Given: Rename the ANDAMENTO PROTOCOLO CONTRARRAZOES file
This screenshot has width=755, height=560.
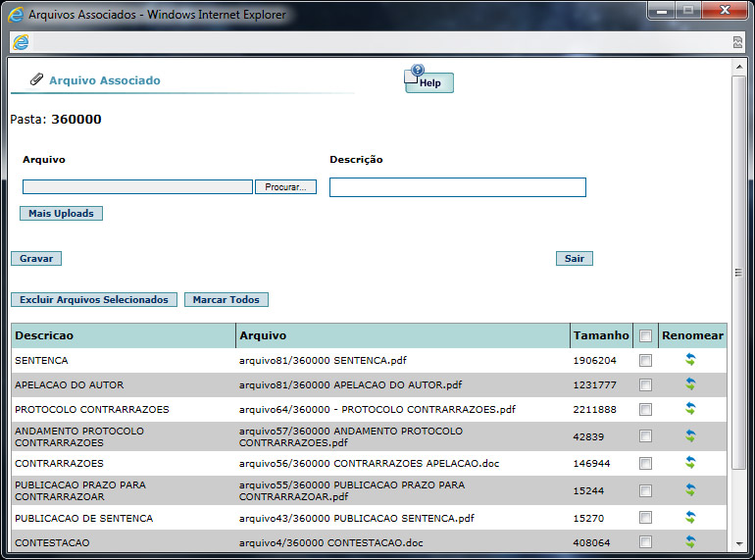Looking at the screenshot, I should pos(690,435).
